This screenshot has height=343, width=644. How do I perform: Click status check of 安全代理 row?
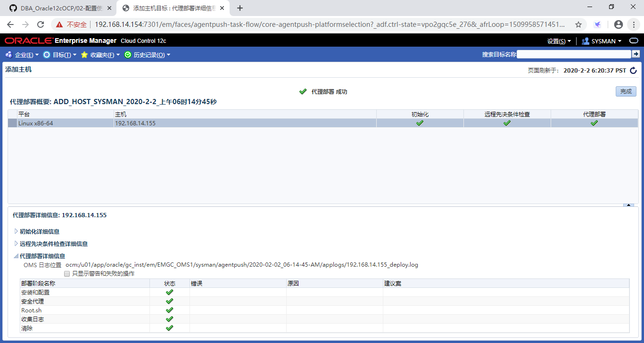coord(170,301)
